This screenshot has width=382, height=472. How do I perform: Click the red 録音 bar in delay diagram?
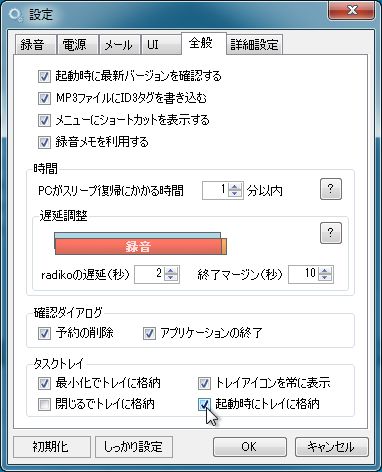pyautogui.click(x=138, y=247)
